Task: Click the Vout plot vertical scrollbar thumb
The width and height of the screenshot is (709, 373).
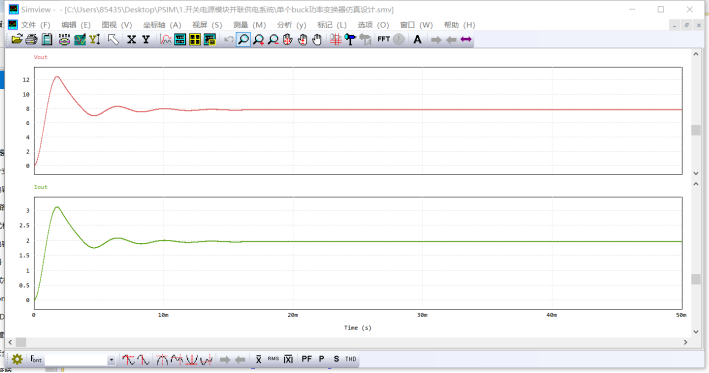Action: 696,130
